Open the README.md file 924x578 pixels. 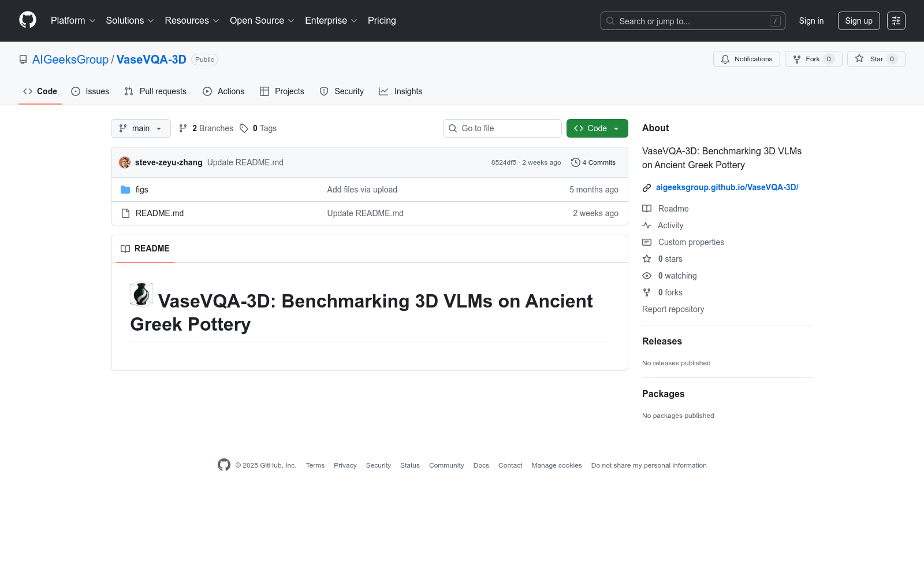(x=159, y=213)
